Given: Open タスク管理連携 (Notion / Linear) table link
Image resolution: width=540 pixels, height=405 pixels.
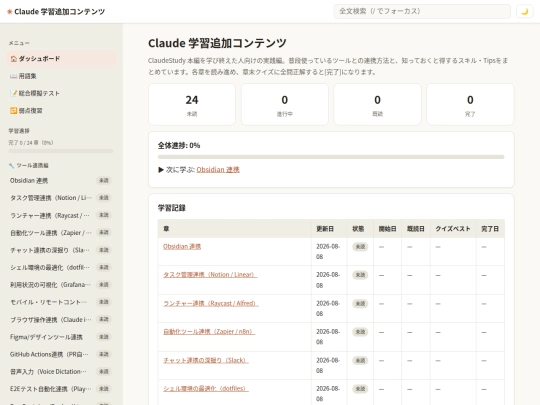Looking at the screenshot, I should coord(210,275).
